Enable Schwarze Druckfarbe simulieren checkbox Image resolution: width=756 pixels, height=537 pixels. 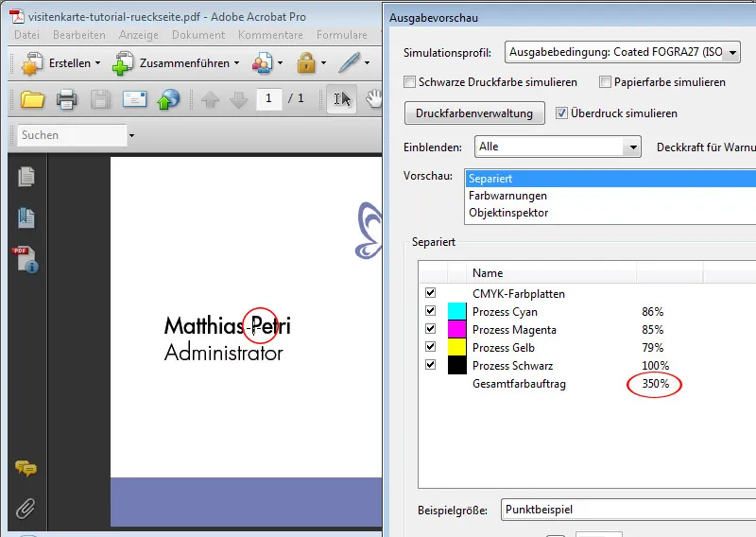409,82
